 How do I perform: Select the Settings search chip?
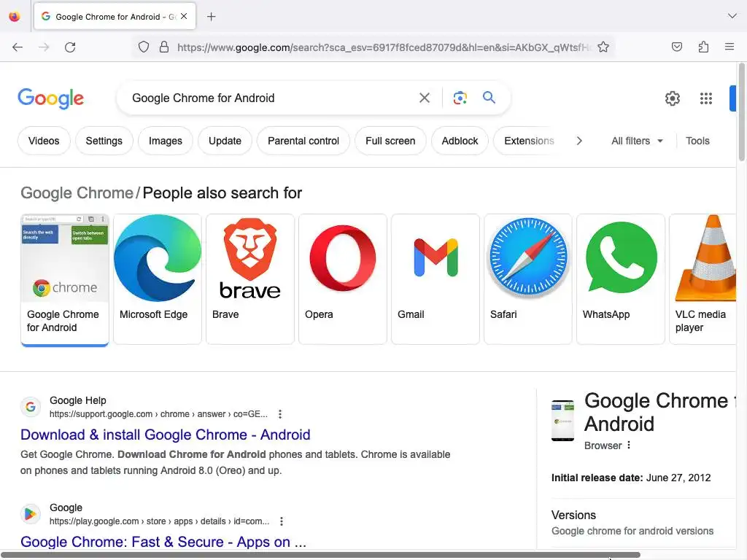[x=104, y=141]
